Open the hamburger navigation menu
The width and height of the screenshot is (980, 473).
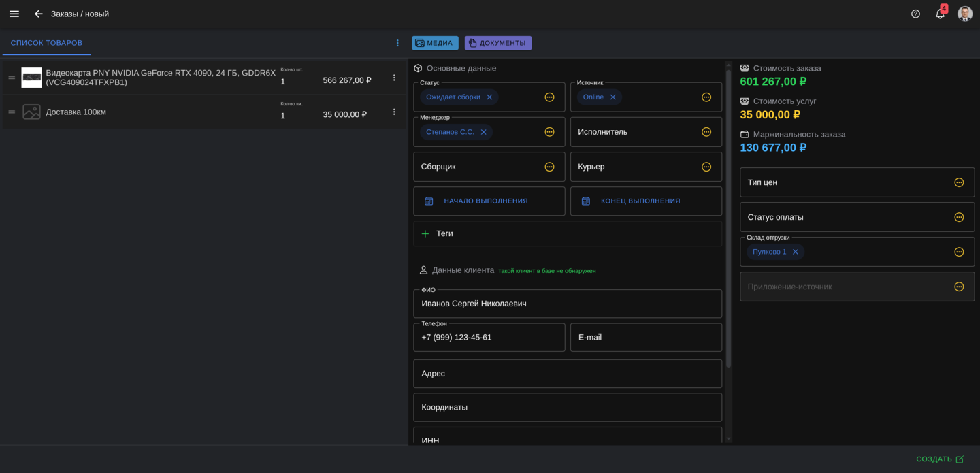[14, 14]
